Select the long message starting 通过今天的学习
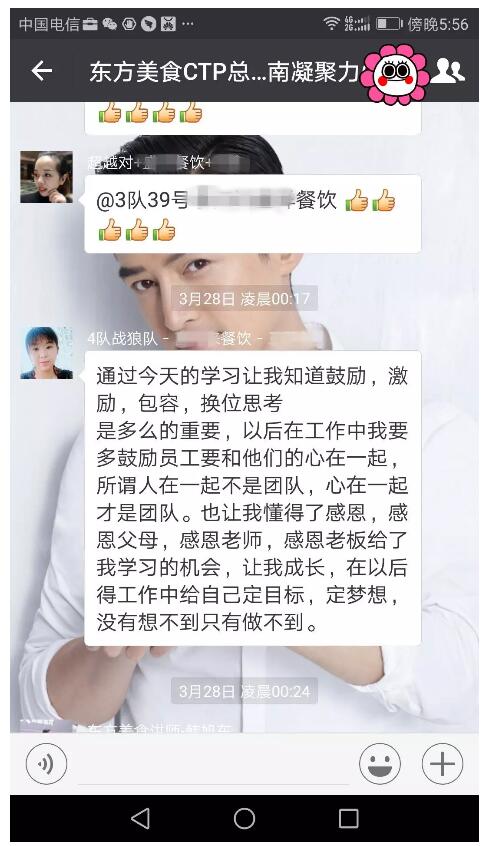Screen dimensions: 490x846 pos(253,498)
